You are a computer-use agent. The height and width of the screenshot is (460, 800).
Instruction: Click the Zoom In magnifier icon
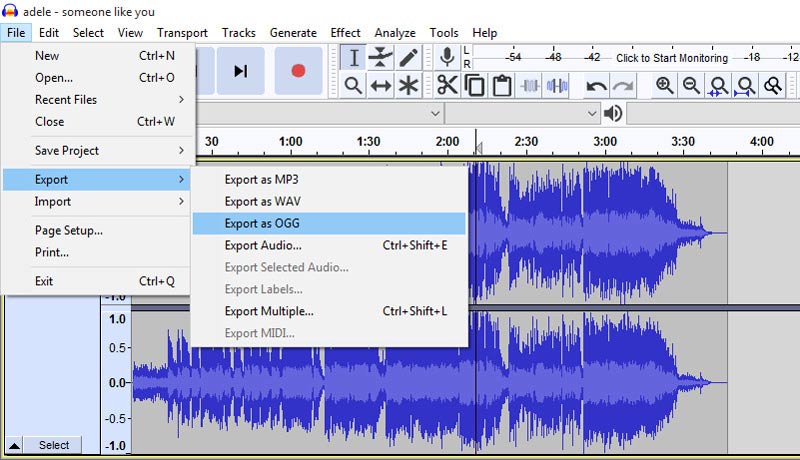664,86
